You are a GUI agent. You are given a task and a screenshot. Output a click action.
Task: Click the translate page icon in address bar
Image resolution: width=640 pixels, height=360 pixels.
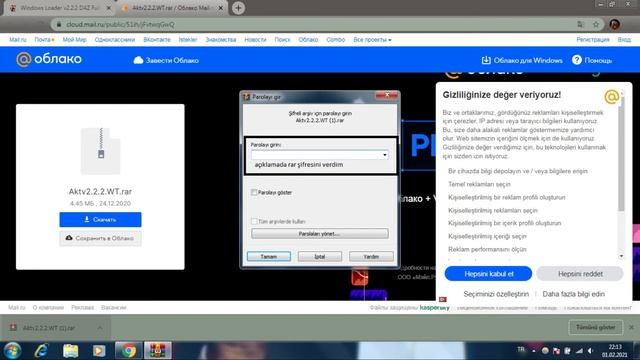[580, 24]
